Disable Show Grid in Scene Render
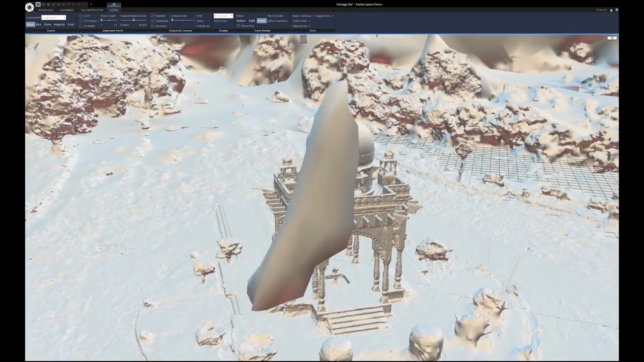This screenshot has width=644, height=362. tap(238, 25)
